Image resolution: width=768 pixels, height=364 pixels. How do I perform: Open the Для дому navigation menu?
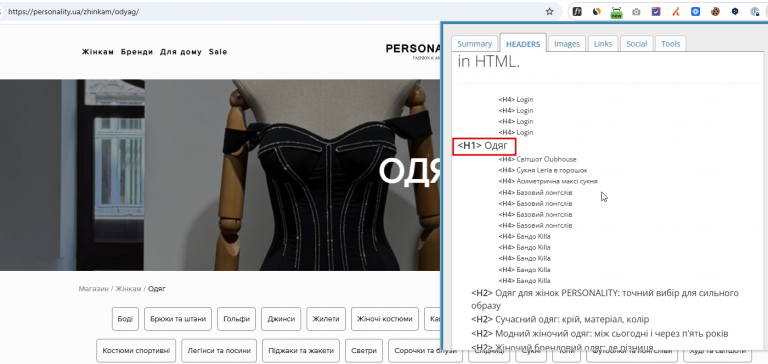(181, 52)
